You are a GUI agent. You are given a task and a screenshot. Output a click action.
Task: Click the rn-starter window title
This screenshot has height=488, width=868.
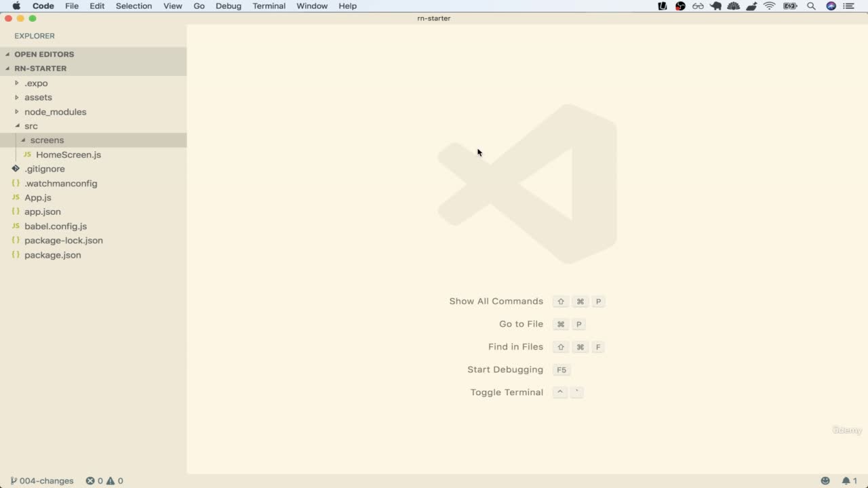pos(434,18)
